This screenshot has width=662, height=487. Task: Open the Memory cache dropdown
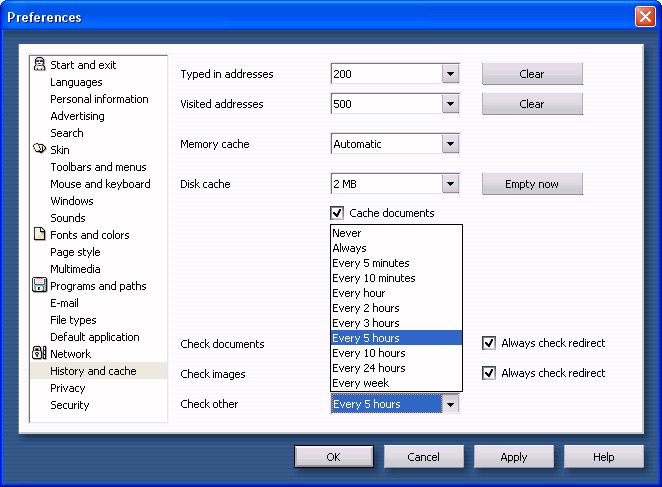(x=450, y=144)
